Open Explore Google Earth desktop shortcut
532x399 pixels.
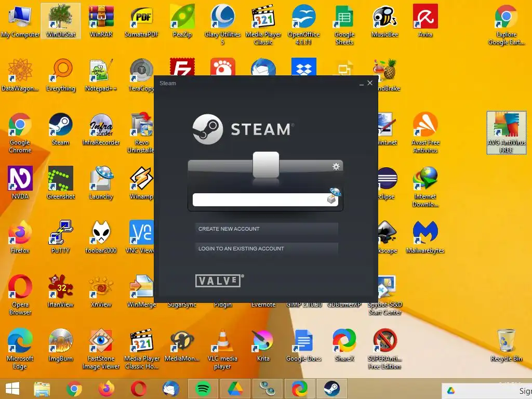(506, 24)
